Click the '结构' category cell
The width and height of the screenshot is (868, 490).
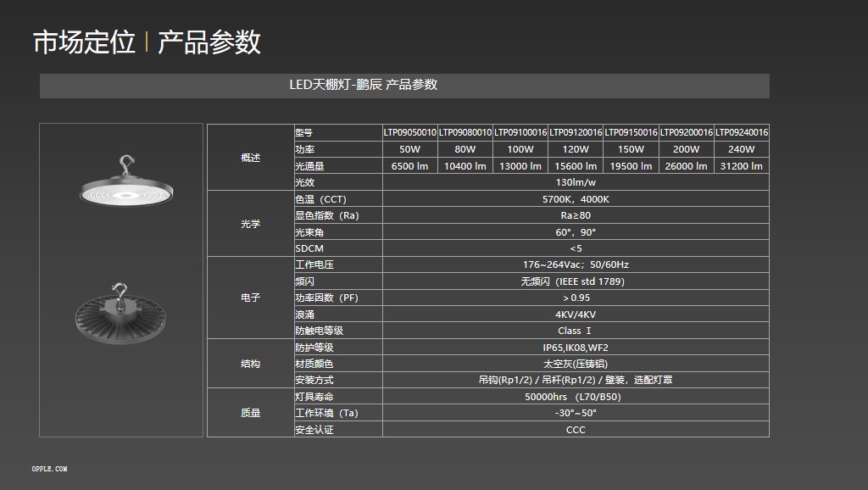pyautogui.click(x=251, y=364)
